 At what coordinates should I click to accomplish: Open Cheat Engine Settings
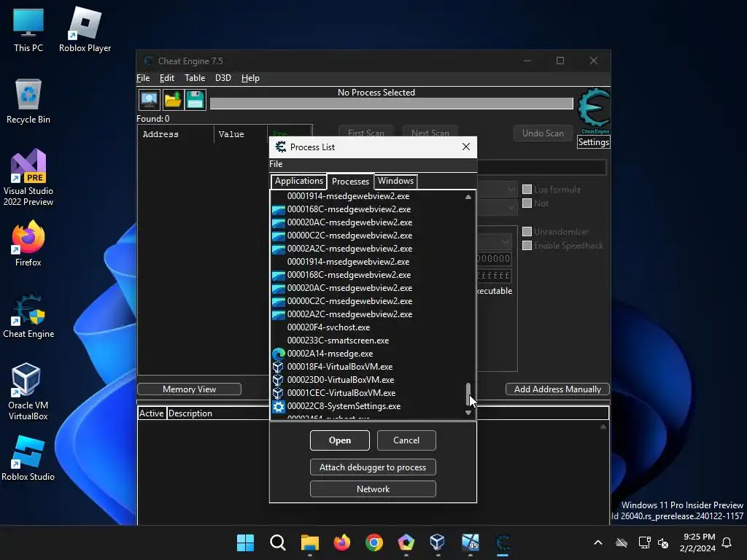(593, 142)
